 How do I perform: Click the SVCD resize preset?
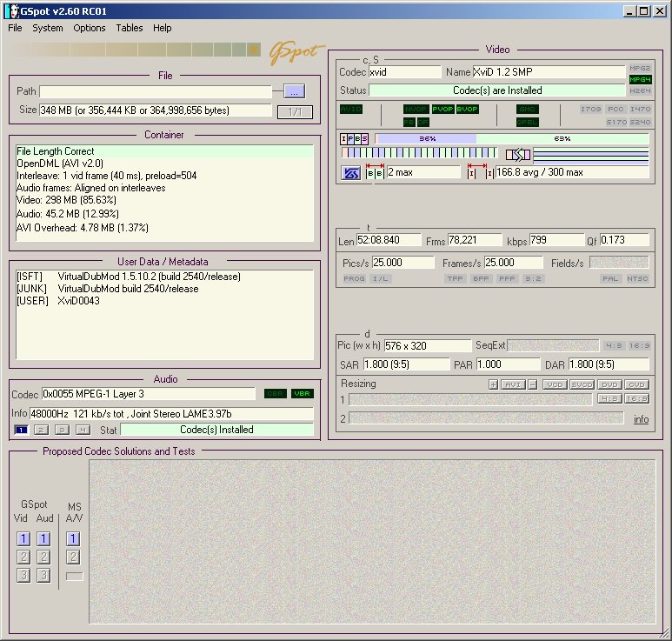click(x=582, y=384)
